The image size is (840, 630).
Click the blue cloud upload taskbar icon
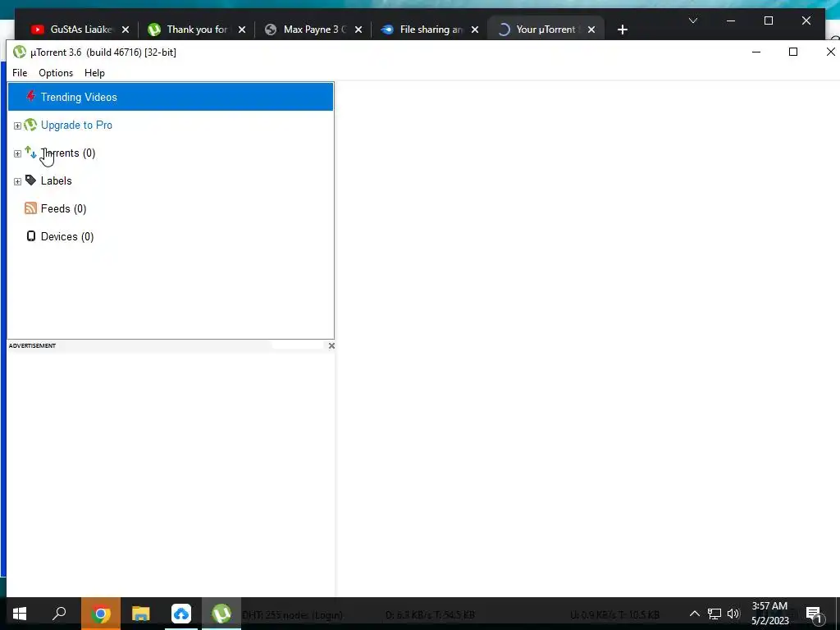pyautogui.click(x=181, y=614)
